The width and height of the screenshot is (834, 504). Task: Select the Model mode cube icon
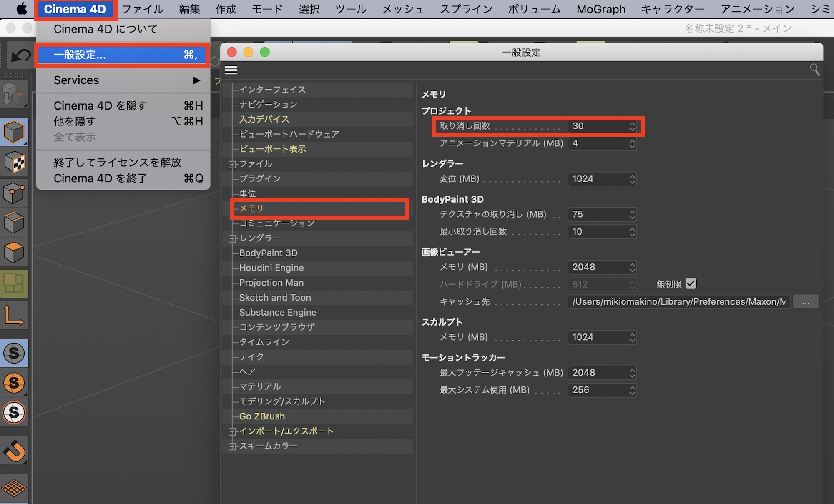[14, 132]
